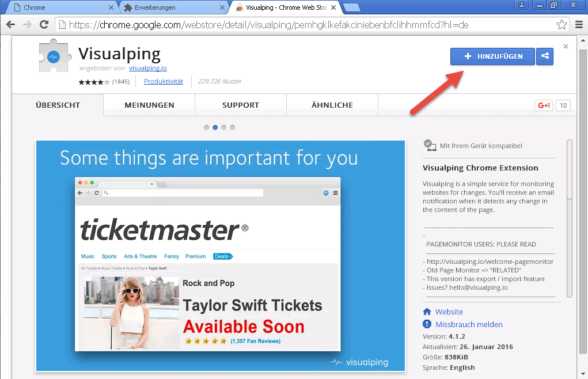The image size is (588, 379).
Task: Bookmark this page with the star icon
Action: pos(562,25)
